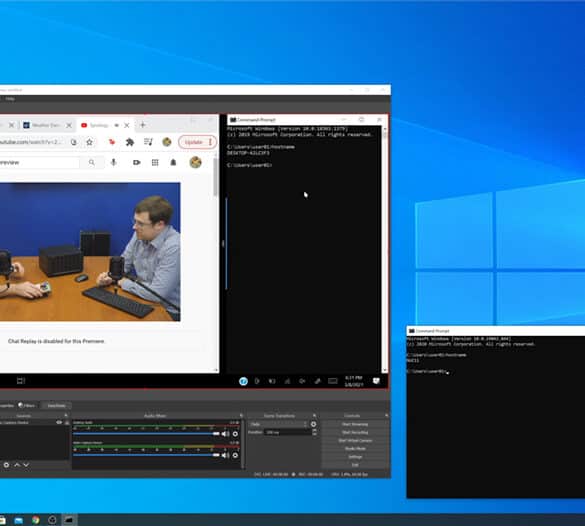Click the YouTube search magnifier button
Image resolution: width=585 pixels, height=526 pixels.
pos(92,162)
